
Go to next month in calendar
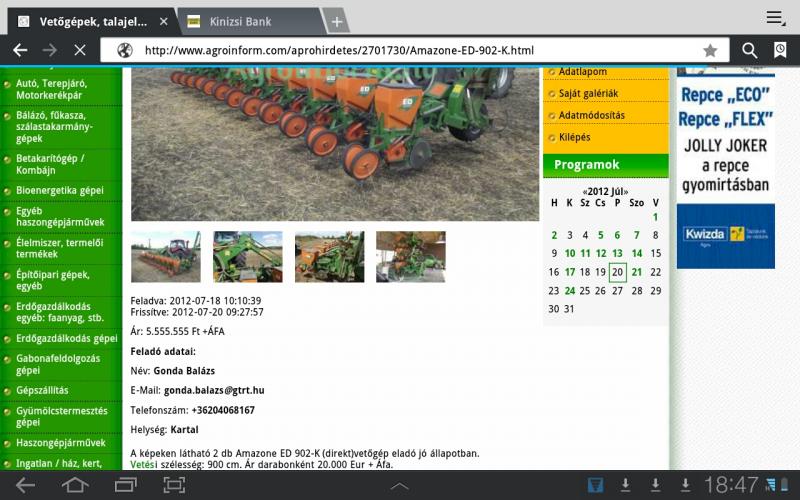626,192
